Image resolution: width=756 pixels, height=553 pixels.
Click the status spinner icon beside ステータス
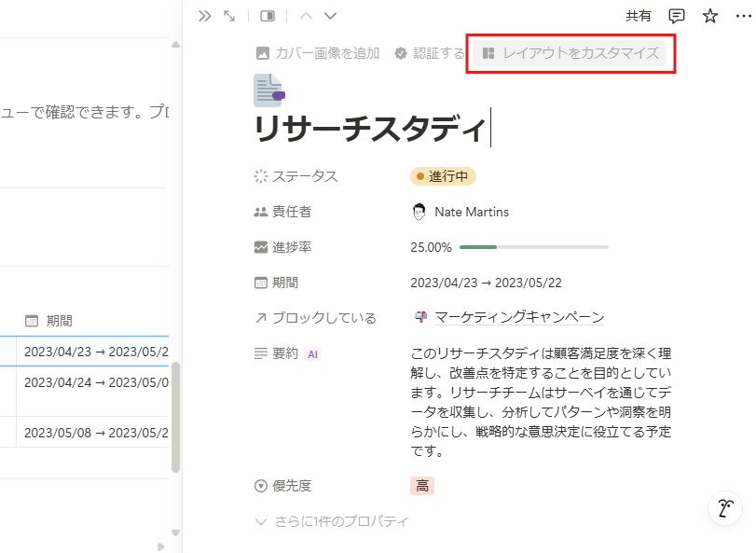[260, 176]
